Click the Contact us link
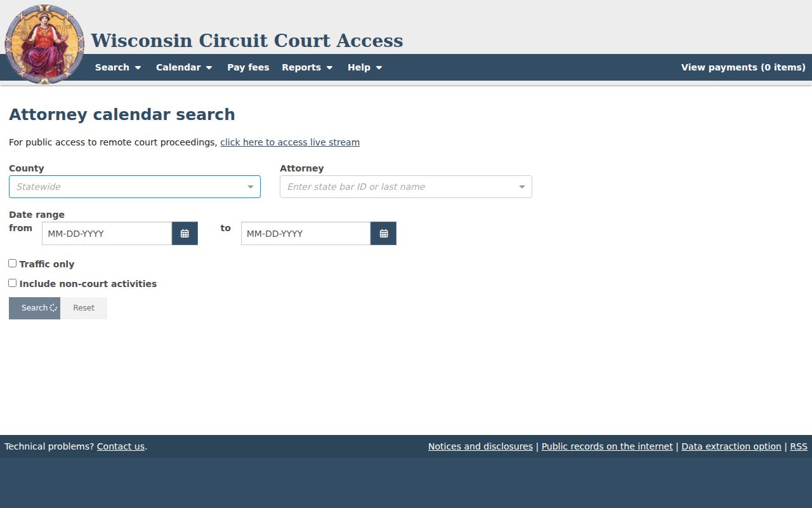812x508 pixels. 121,446
